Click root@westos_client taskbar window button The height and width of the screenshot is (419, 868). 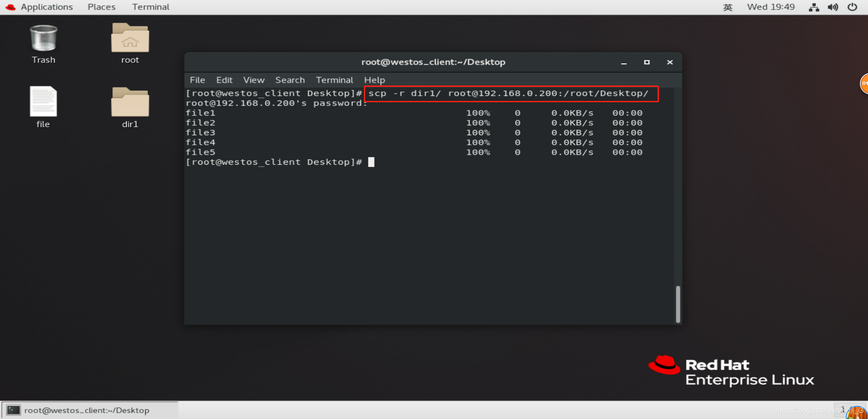(x=90, y=410)
